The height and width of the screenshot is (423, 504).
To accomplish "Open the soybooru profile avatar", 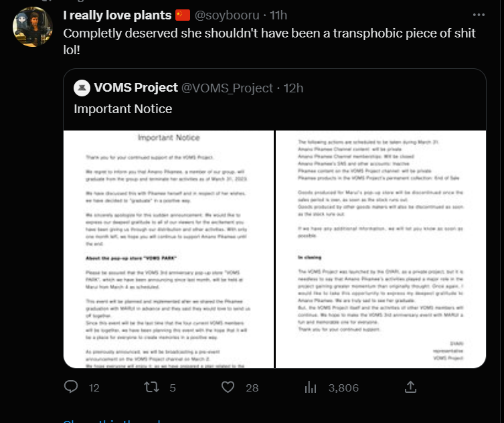I will pos(33,27).
